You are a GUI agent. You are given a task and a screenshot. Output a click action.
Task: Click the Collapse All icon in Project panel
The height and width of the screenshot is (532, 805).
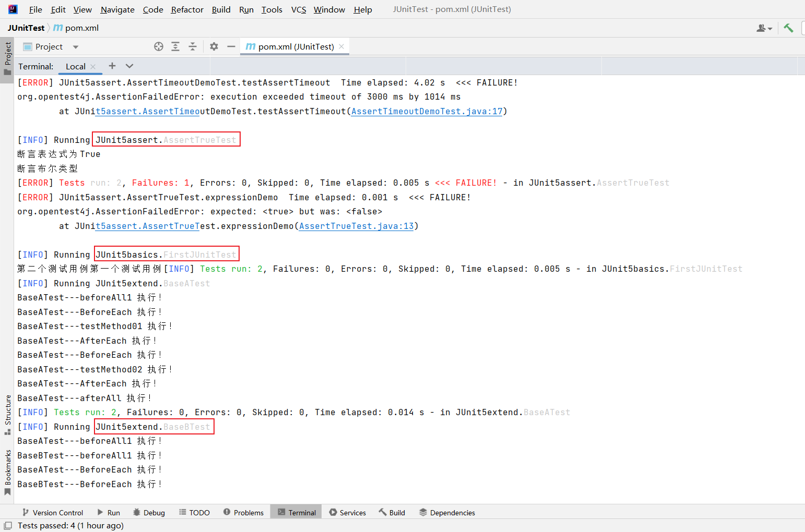pyautogui.click(x=193, y=46)
